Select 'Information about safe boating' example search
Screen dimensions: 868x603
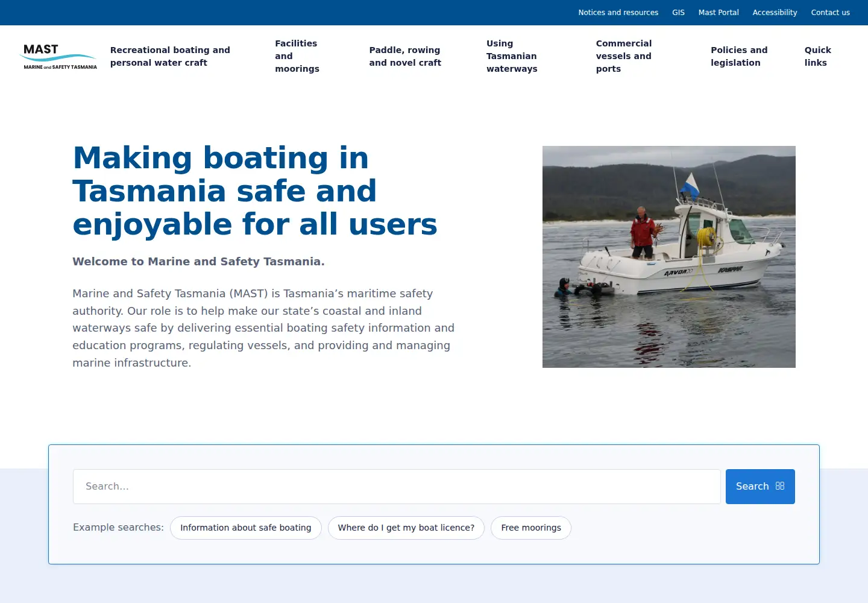point(246,528)
